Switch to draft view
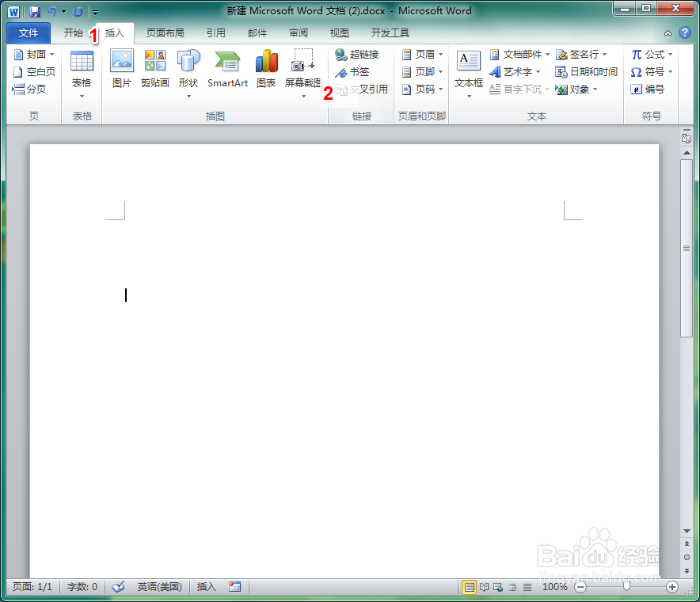Viewport: 700px width, 602px height. (x=527, y=587)
